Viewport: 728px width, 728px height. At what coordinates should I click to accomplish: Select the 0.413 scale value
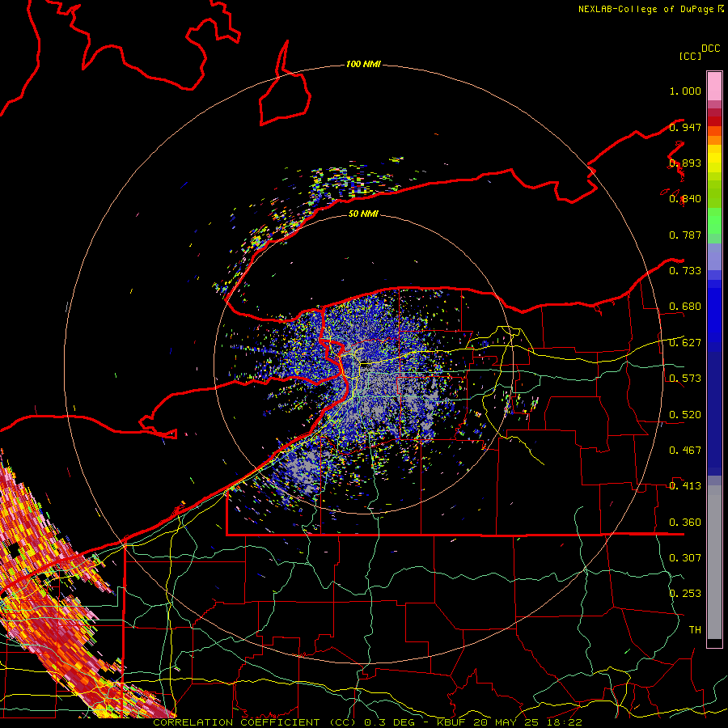685,486
